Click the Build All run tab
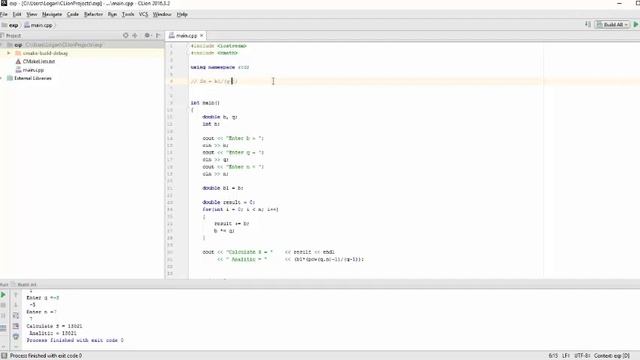The height and width of the screenshot is (360, 640). click(24, 284)
